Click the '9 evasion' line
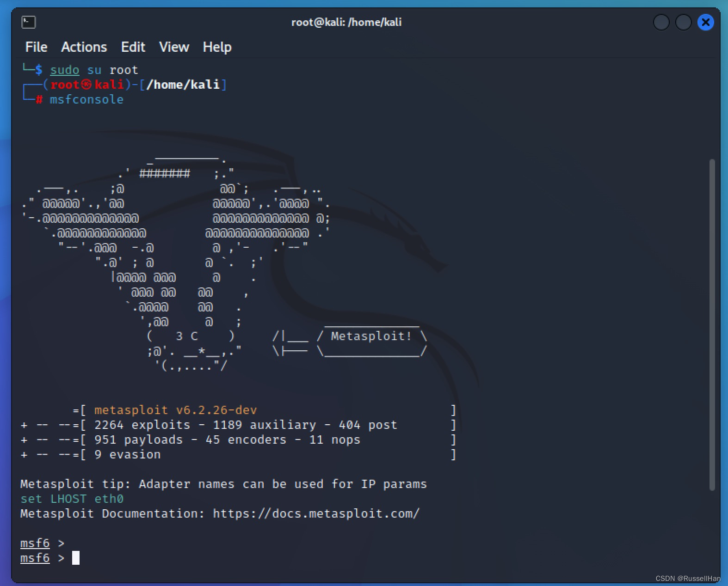728x586 pixels. point(239,454)
